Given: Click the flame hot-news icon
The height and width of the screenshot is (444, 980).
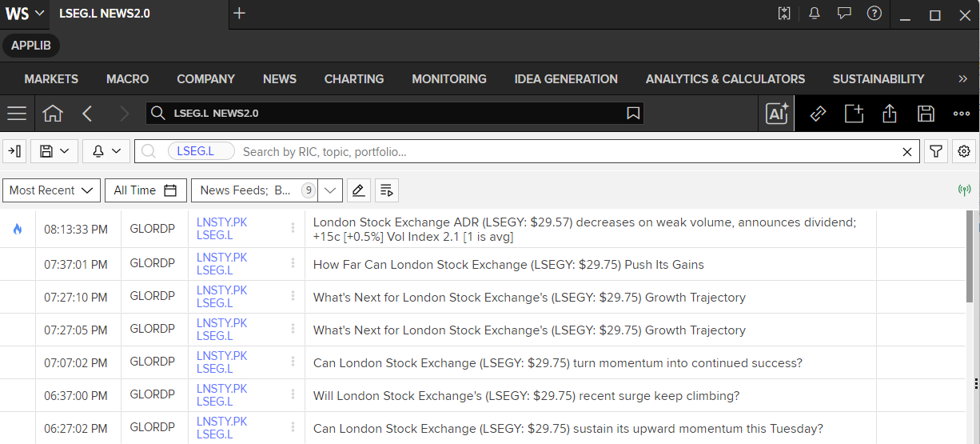Looking at the screenshot, I should (18, 230).
